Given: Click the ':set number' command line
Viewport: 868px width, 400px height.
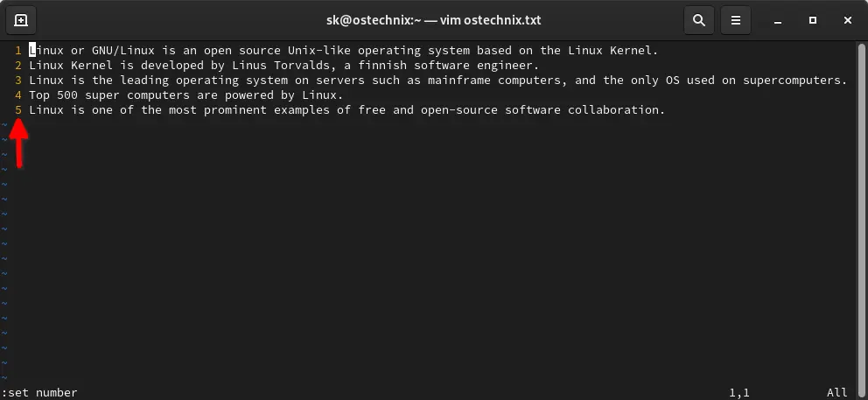Looking at the screenshot, I should pyautogui.click(x=40, y=392).
